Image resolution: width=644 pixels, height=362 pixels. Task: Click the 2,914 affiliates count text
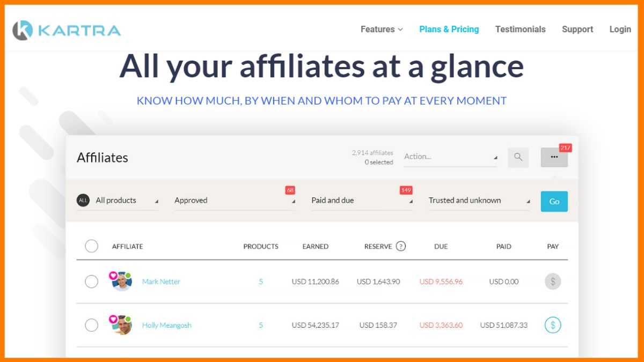[372, 153]
